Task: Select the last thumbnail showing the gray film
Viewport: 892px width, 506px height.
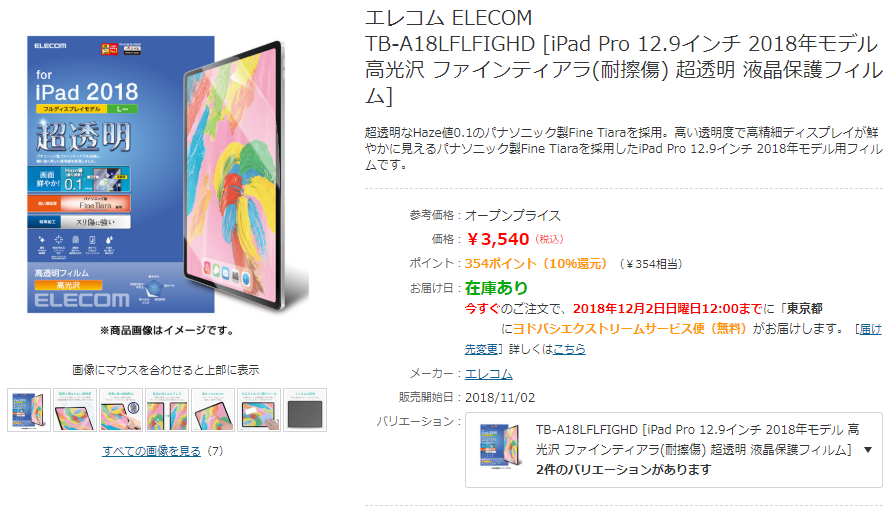Action: coord(305,410)
